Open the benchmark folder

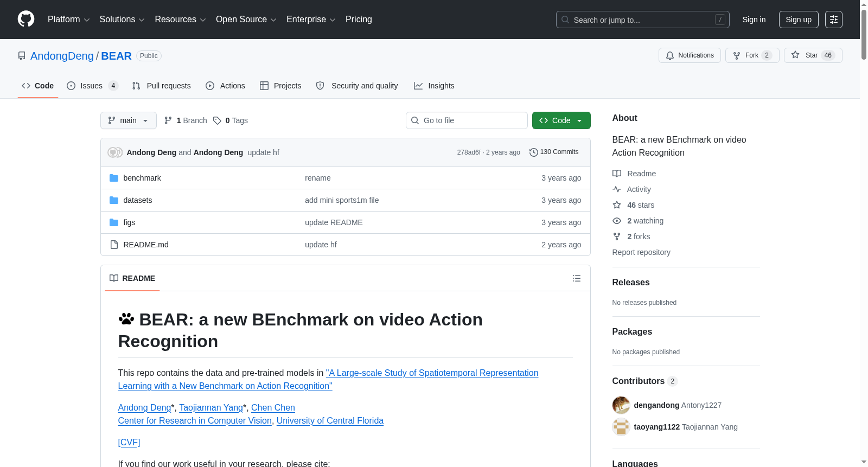[x=142, y=178]
